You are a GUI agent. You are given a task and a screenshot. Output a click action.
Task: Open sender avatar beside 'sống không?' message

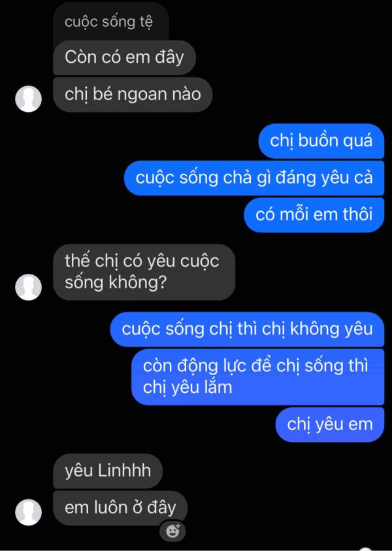pyautogui.click(x=29, y=287)
